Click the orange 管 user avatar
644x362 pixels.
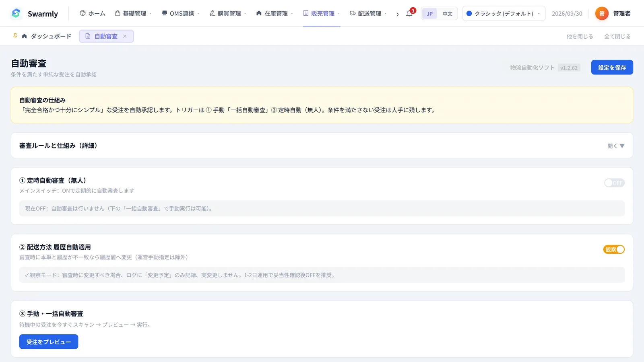pos(602,14)
